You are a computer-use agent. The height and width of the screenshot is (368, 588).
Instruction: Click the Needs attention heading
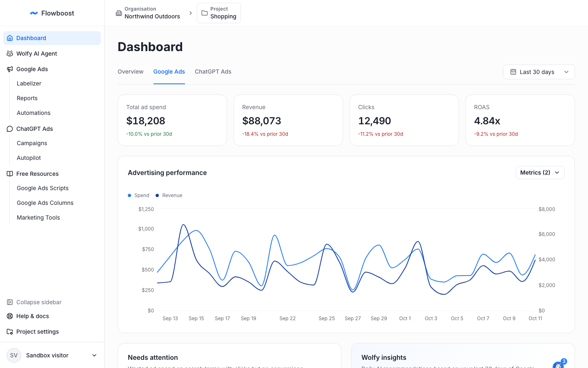[x=153, y=357]
